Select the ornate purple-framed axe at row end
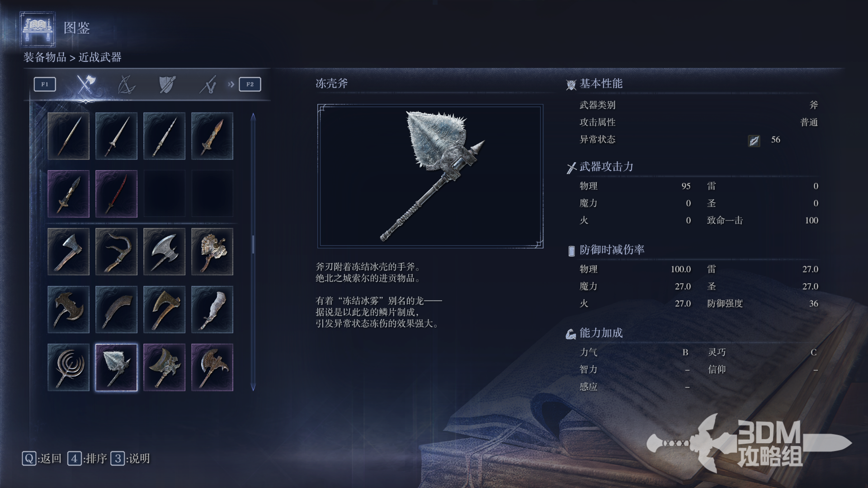Screen dimensions: 868x488 pos(212,367)
